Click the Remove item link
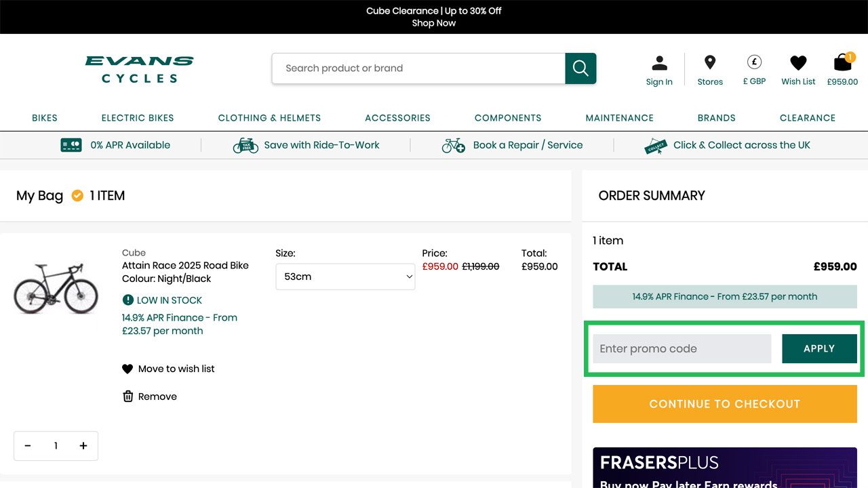The height and width of the screenshot is (488, 868). (x=157, y=396)
